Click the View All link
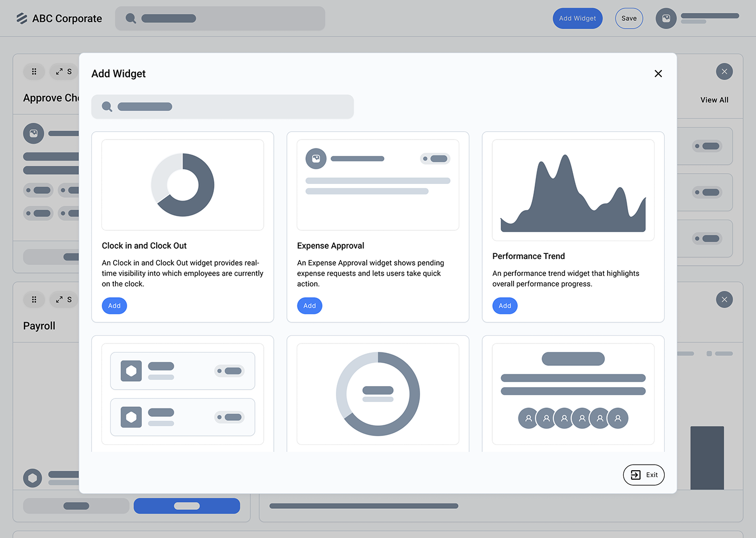The width and height of the screenshot is (756, 538). point(714,100)
